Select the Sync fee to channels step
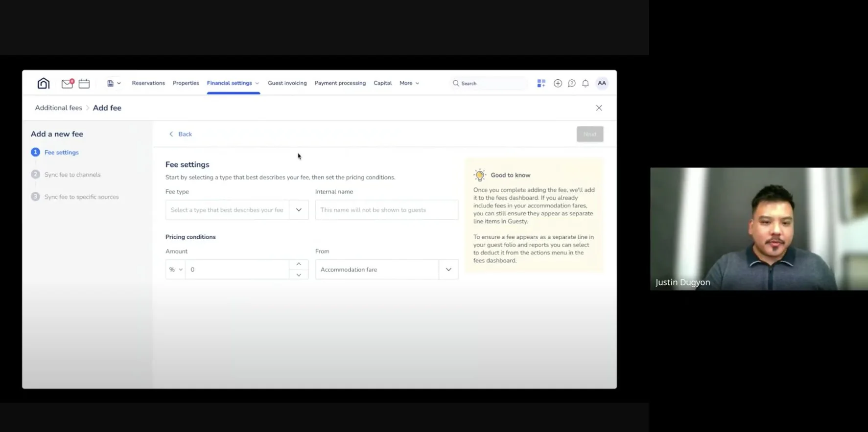 tap(66, 175)
